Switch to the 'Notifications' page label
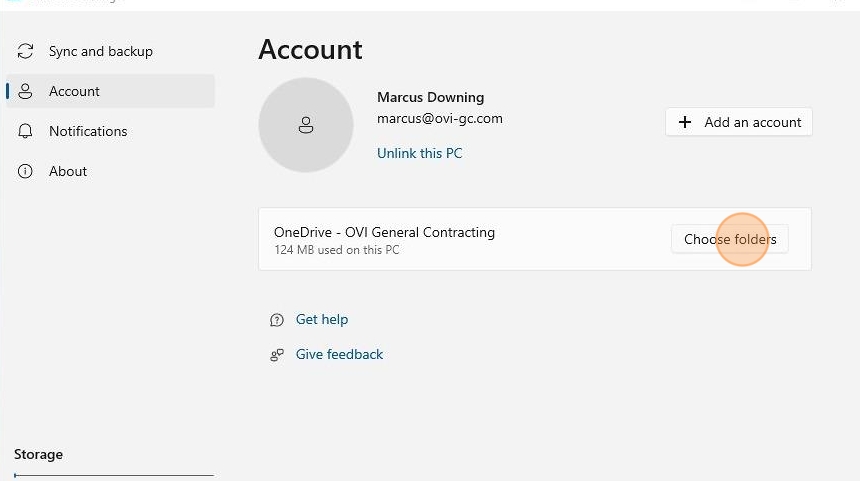Image resolution: width=860 pixels, height=481 pixels. click(88, 131)
